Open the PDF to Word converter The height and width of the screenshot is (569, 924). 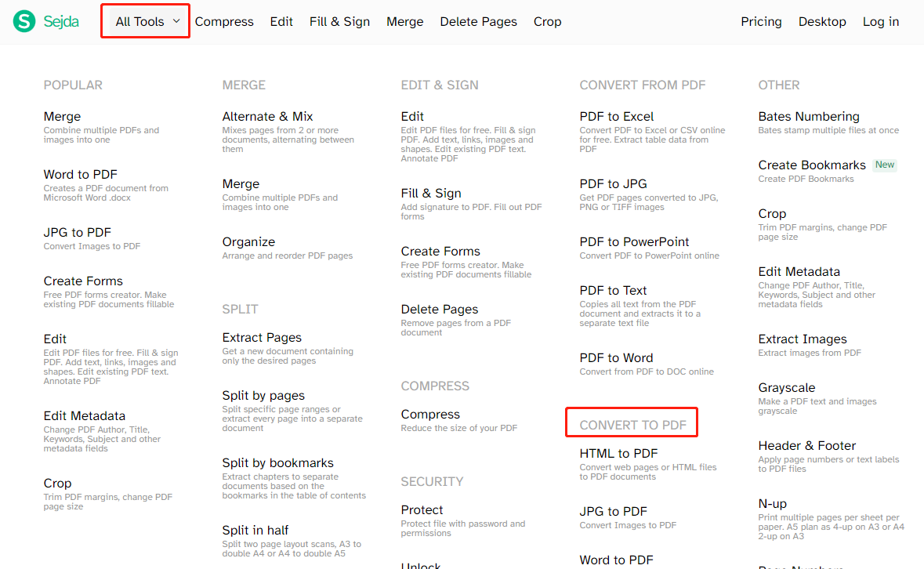coord(616,358)
